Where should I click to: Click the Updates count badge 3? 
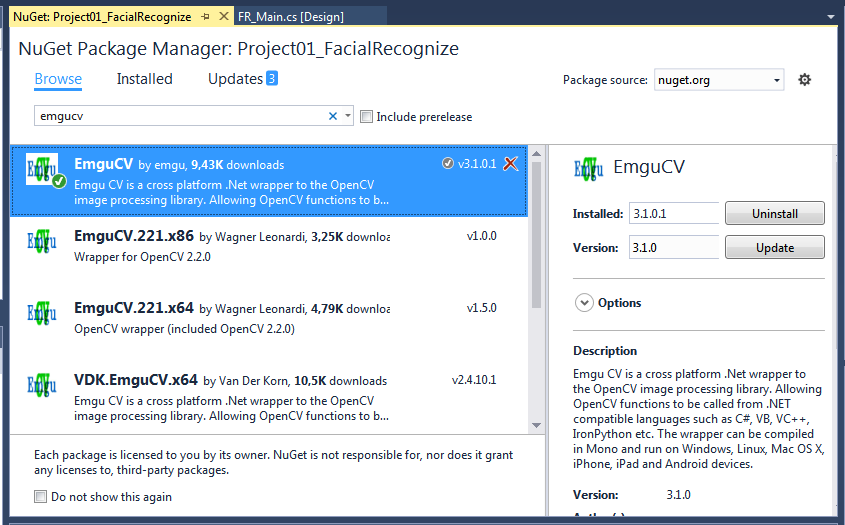coord(272,78)
